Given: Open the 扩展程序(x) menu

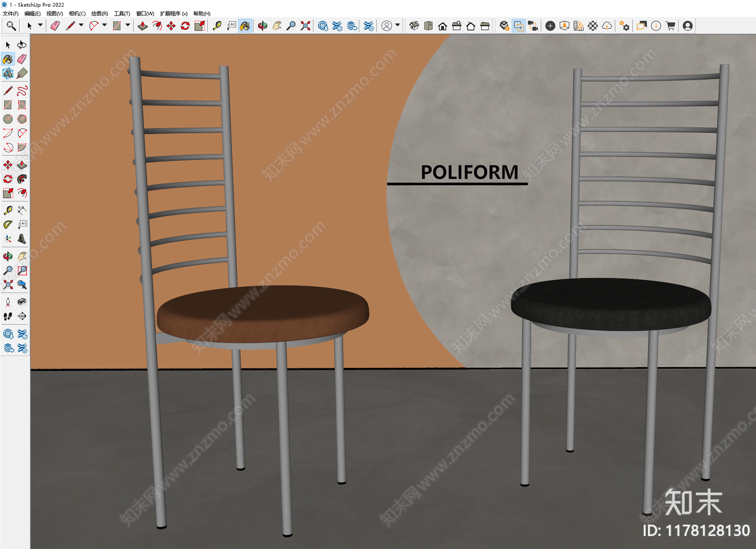Looking at the screenshot, I should [x=173, y=14].
